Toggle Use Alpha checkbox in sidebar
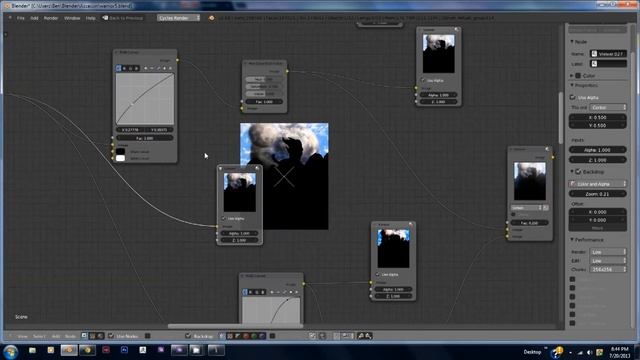This screenshot has width=640, height=360. tap(572, 98)
